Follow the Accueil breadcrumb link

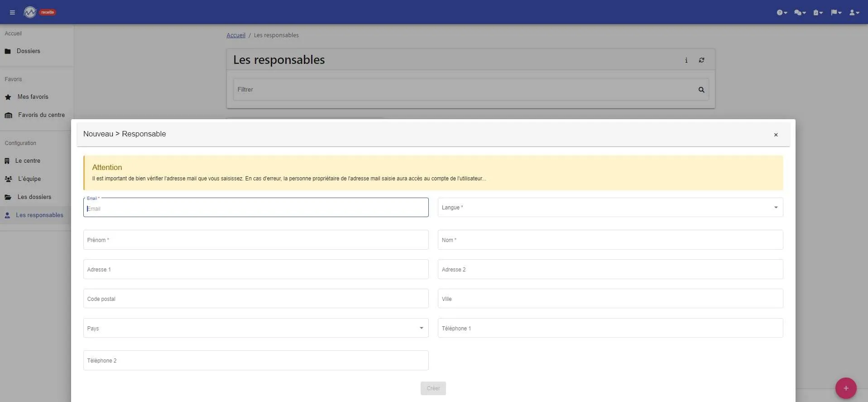pos(236,35)
